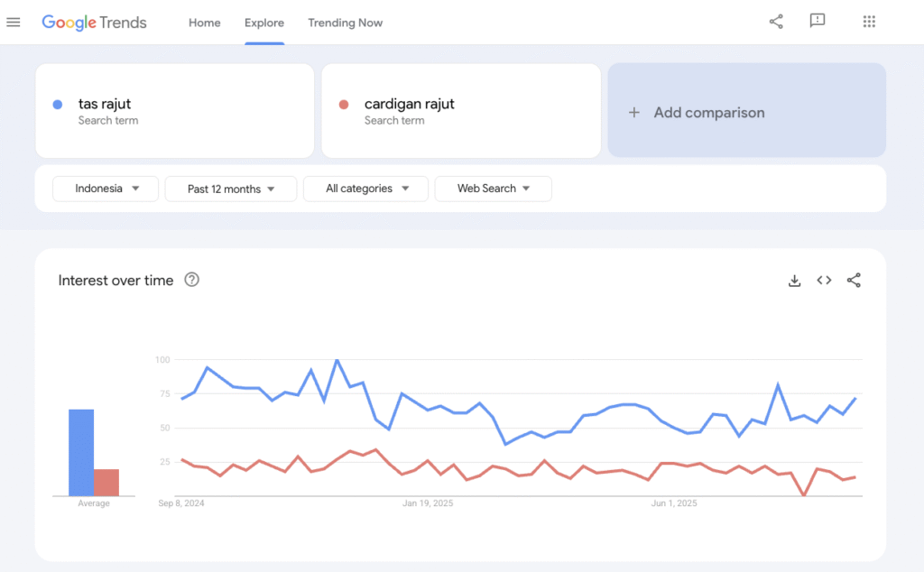924x572 pixels.
Task: Download the Interest over time data as CSV
Action: (x=794, y=281)
